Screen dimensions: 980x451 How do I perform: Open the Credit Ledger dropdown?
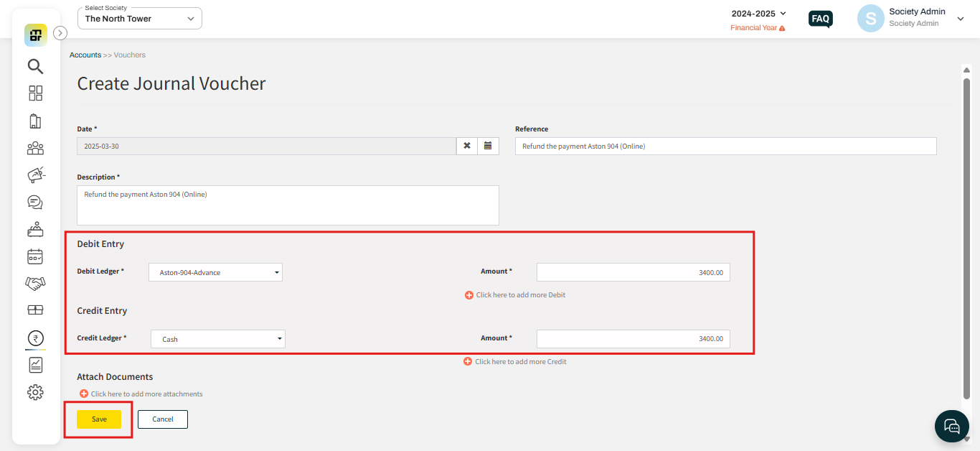pos(218,339)
